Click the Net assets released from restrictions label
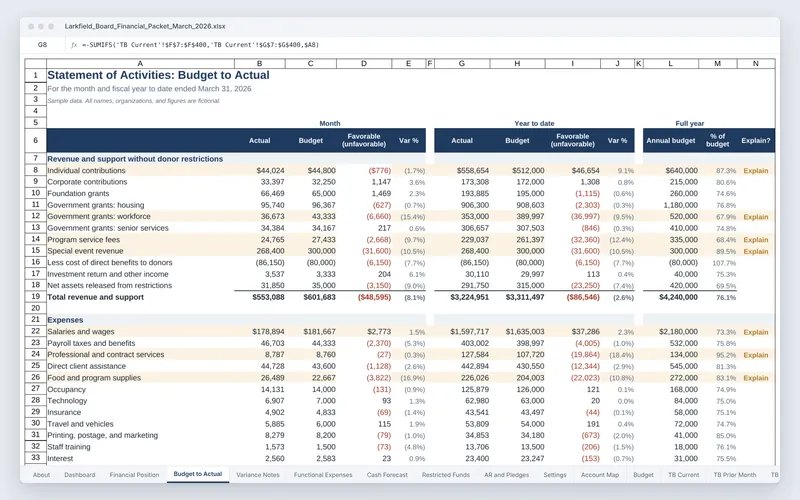Screen dimensions: 800x500 pyautogui.click(x=110, y=285)
